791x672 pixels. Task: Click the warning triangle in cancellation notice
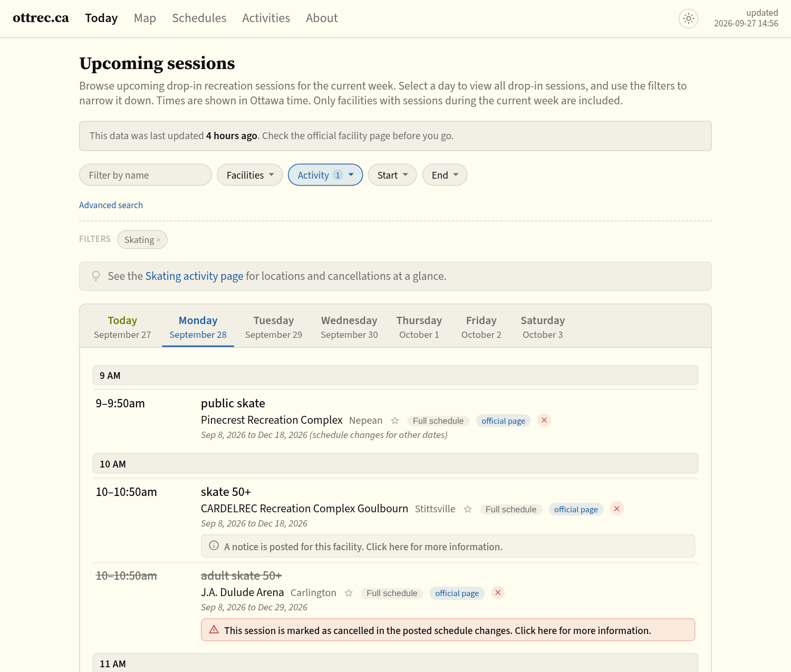(214, 629)
